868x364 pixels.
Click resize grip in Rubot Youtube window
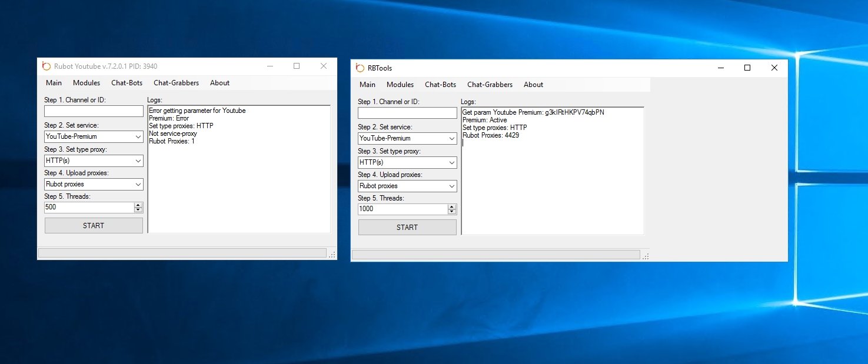332,254
